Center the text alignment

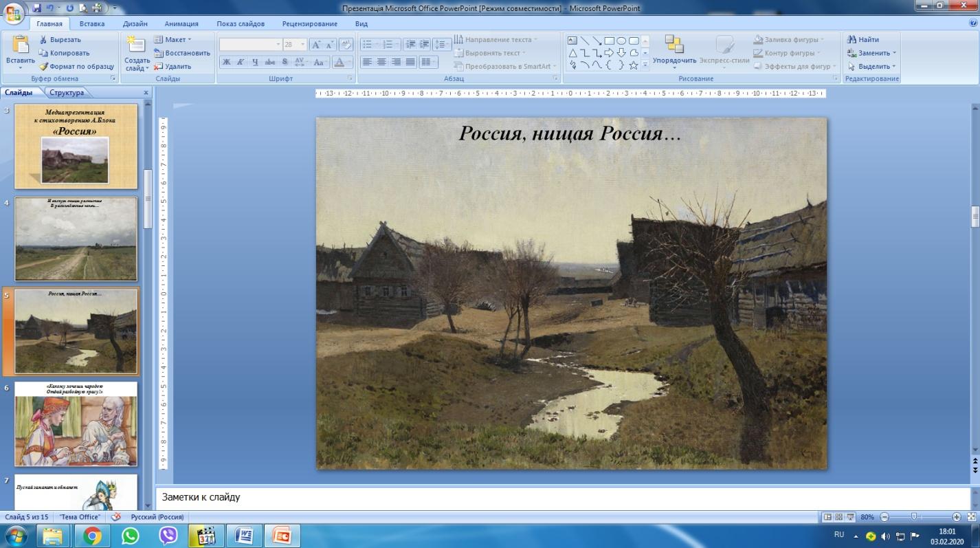pos(381,62)
